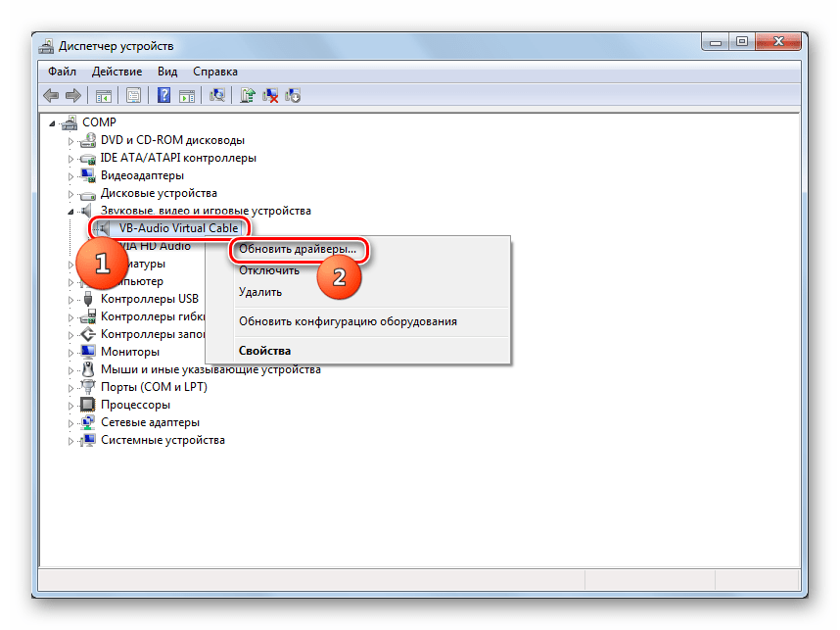Screen dimensions: 840x630
Task: Click the Back arrow in the toolbar
Action: click(x=51, y=95)
